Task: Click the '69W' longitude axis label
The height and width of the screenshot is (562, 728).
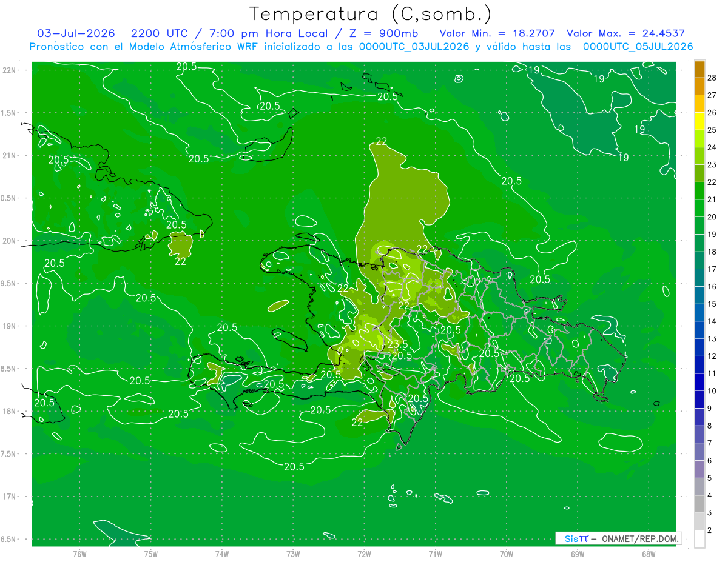Action: coord(578,554)
